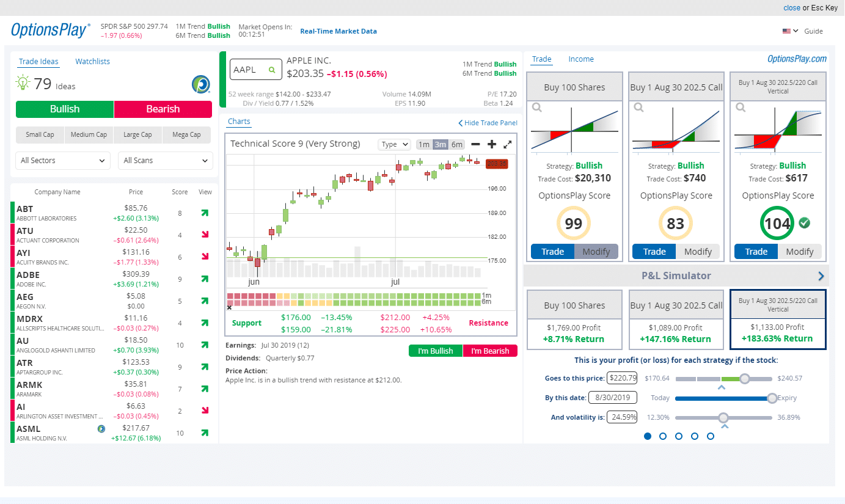This screenshot has height=504, width=845.
Task: Click Modify under the Aug 30 202.5 Call strategy
Action: [698, 252]
